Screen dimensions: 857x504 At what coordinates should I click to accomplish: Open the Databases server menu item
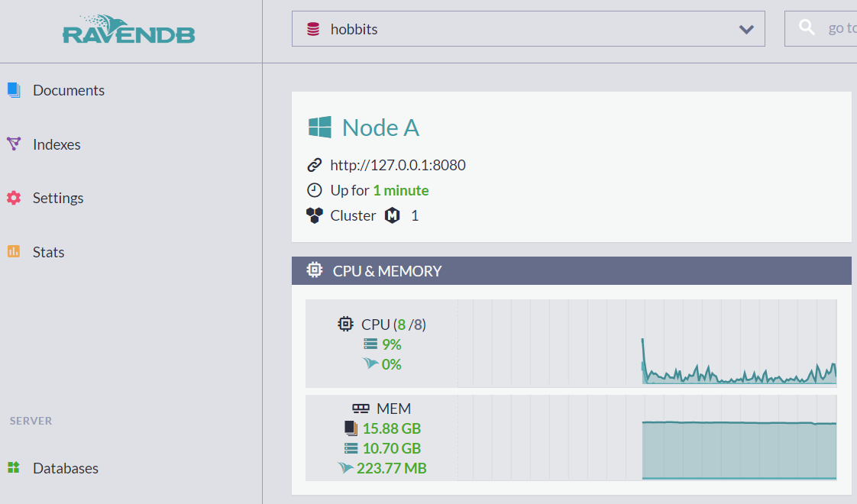point(66,468)
